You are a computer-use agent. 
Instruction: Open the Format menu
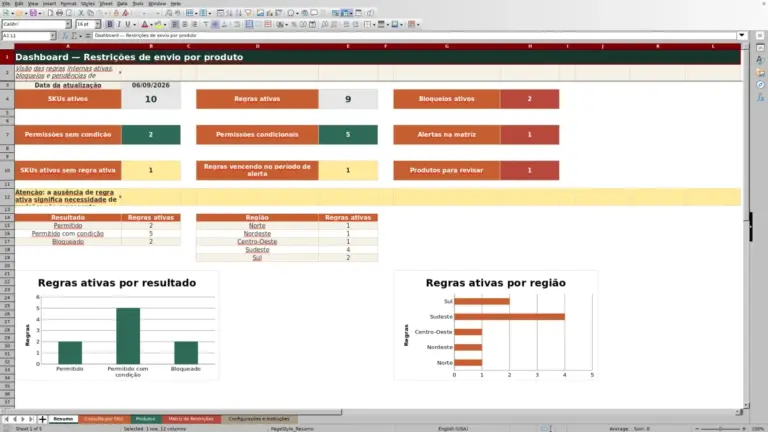pyautogui.click(x=68, y=3)
